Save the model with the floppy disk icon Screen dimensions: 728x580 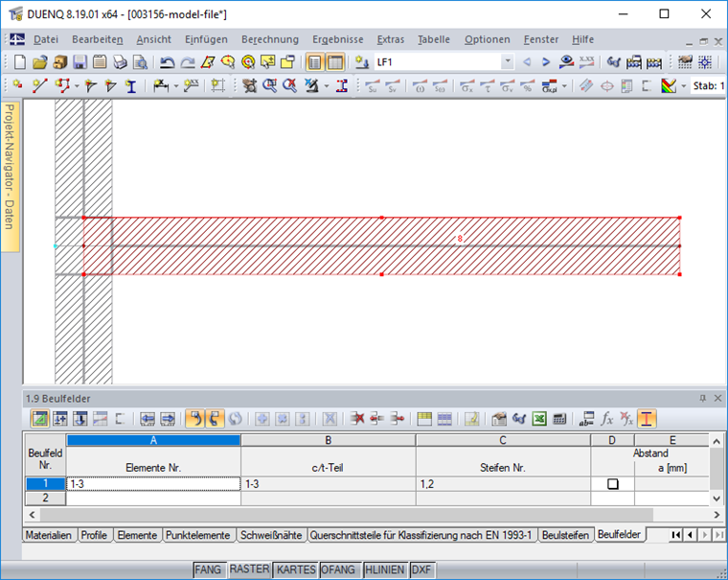[x=80, y=61]
